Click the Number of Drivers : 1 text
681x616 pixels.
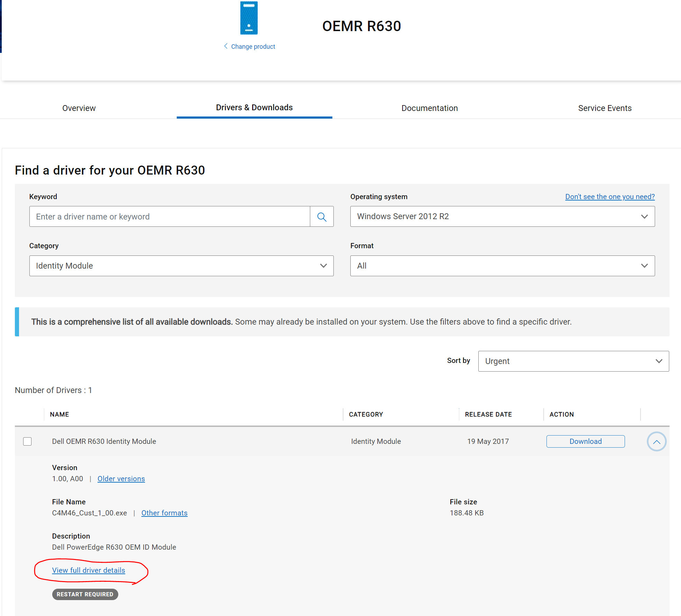tap(53, 390)
